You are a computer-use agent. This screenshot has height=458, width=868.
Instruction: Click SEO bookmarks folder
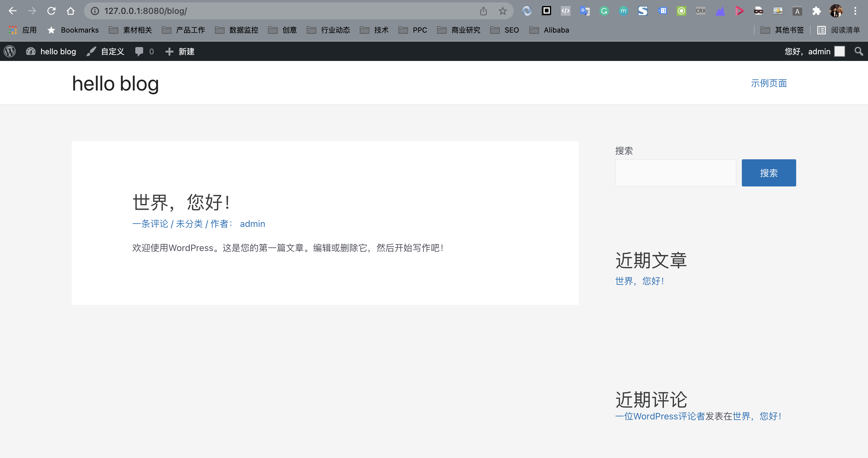point(503,30)
